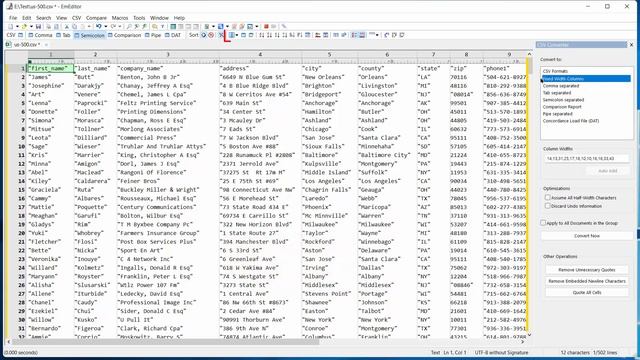Click the red circle icon next to Sort
This screenshot has height=360, width=640.
tap(211, 35)
